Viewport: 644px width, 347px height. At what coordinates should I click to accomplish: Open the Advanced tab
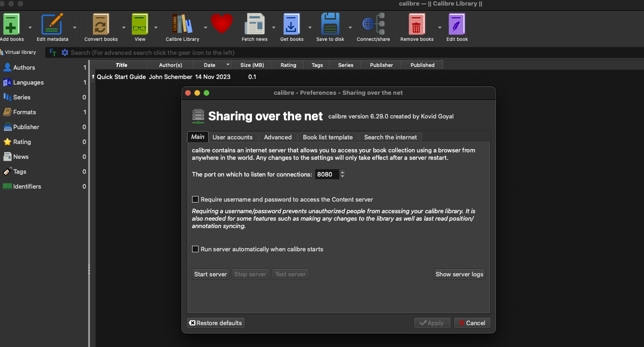277,137
